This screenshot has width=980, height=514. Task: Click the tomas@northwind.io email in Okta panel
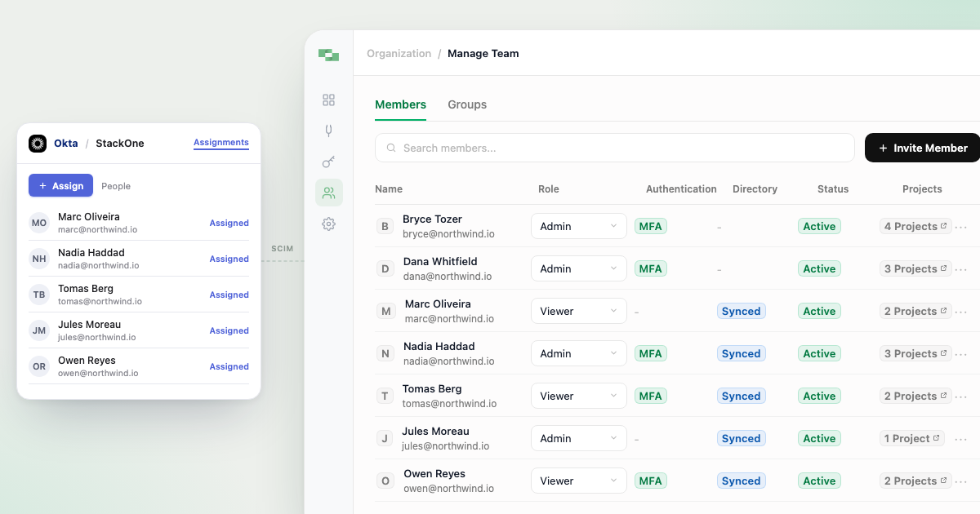pyautogui.click(x=100, y=301)
